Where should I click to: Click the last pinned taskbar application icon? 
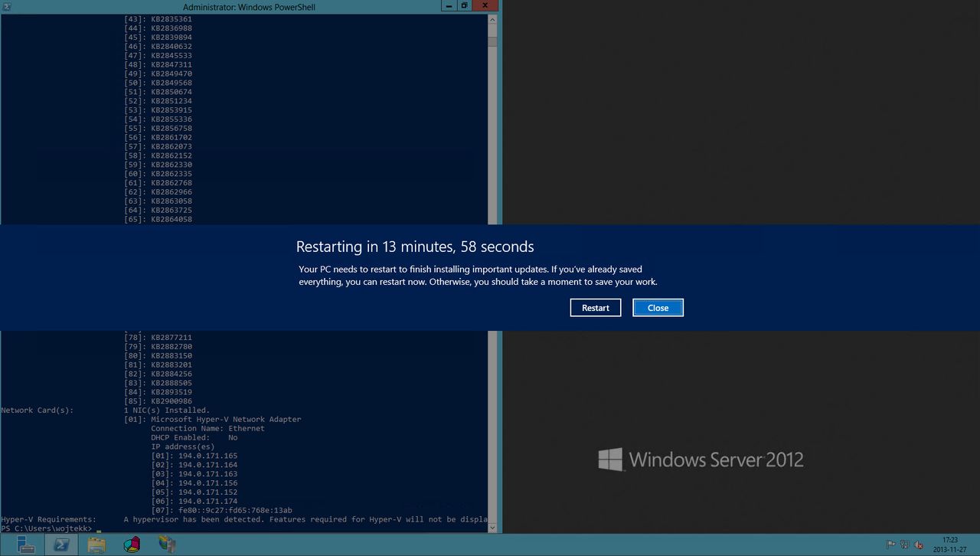[167, 545]
